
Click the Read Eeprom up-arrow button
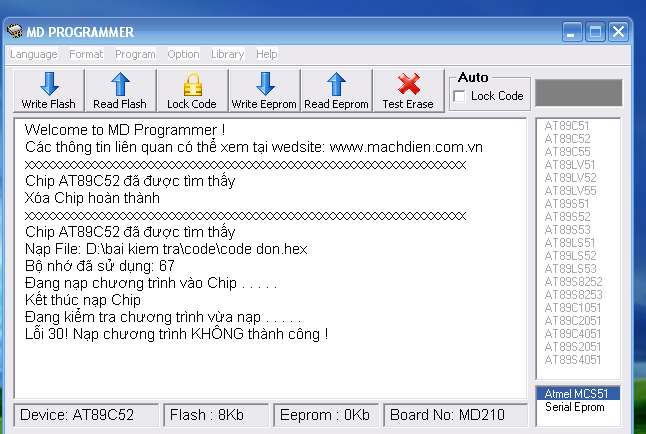coord(336,91)
